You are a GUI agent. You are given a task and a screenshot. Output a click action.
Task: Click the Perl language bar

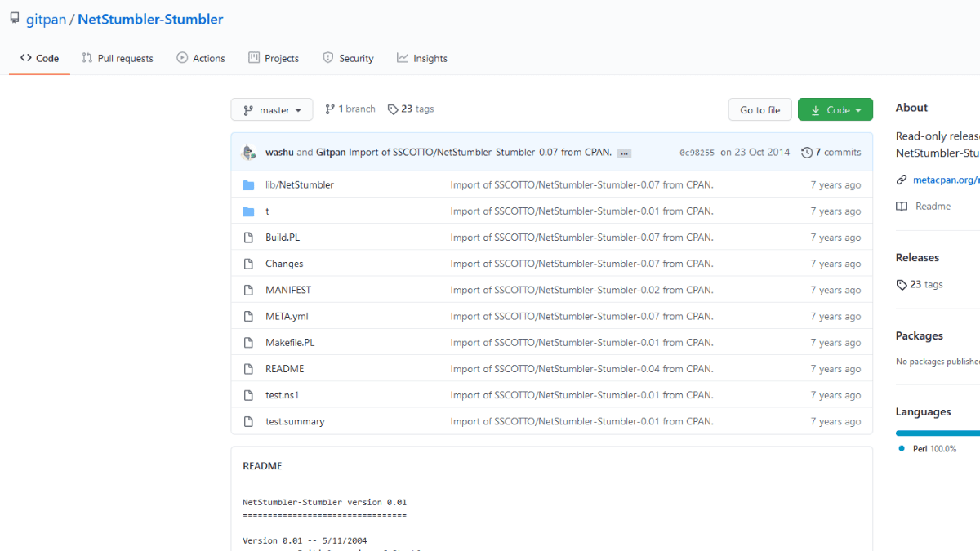coord(937,433)
